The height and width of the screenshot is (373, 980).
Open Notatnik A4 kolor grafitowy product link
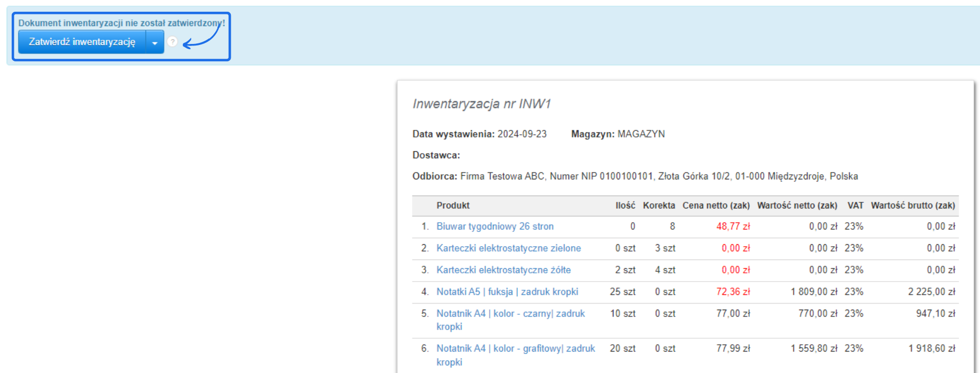tap(516, 348)
